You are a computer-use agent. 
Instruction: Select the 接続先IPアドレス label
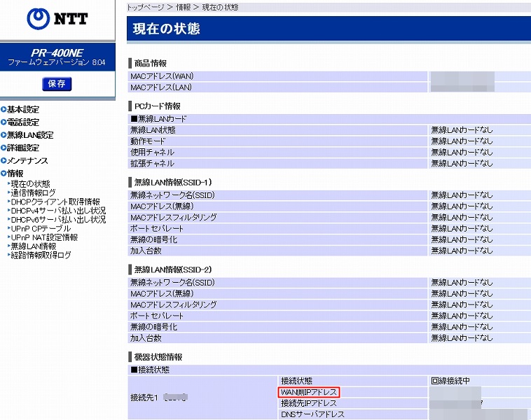pos(309,403)
